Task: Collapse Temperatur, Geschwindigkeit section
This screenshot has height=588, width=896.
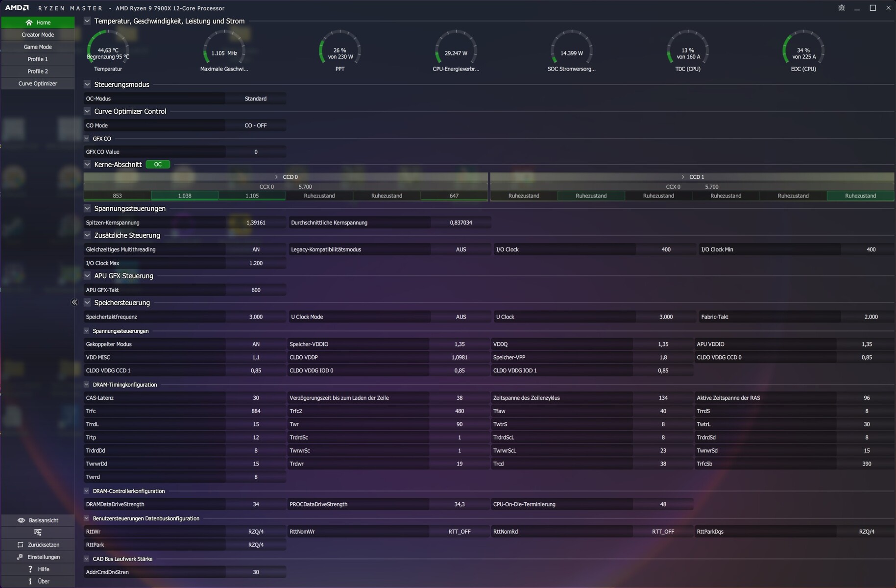Action: [x=87, y=21]
